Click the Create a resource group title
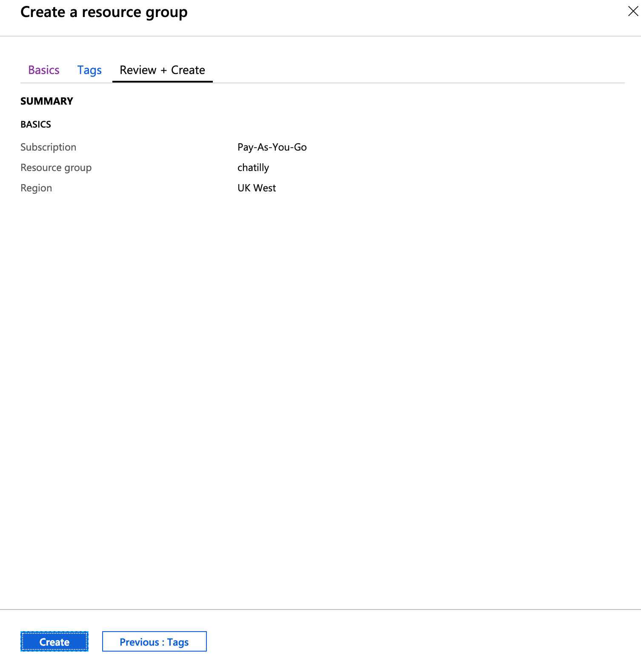The height and width of the screenshot is (672, 641). [104, 12]
